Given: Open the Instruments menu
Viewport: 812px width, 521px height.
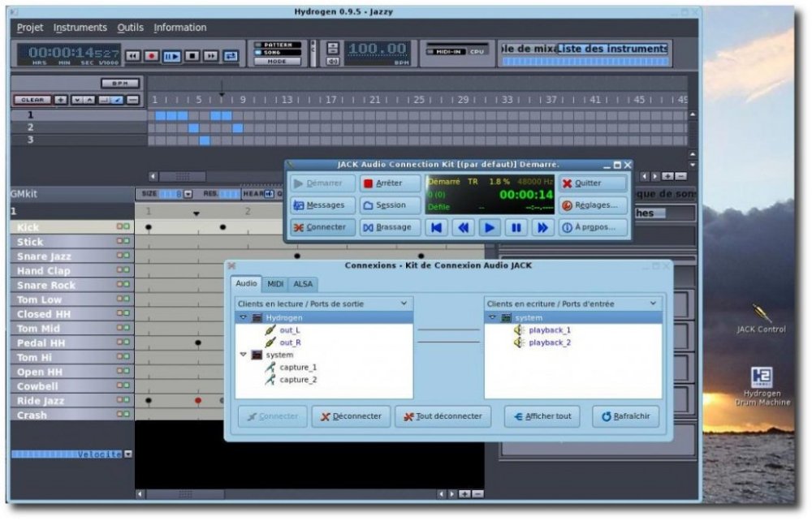Looking at the screenshot, I should pyautogui.click(x=80, y=28).
